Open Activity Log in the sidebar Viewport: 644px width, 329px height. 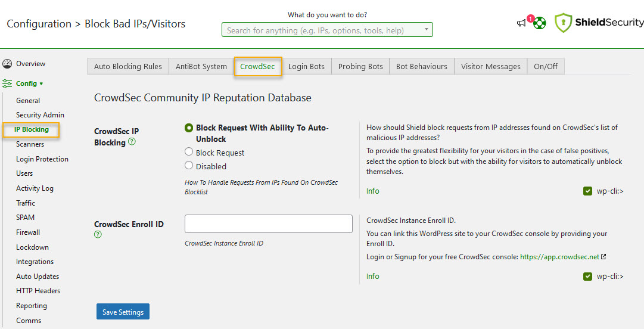pos(35,188)
